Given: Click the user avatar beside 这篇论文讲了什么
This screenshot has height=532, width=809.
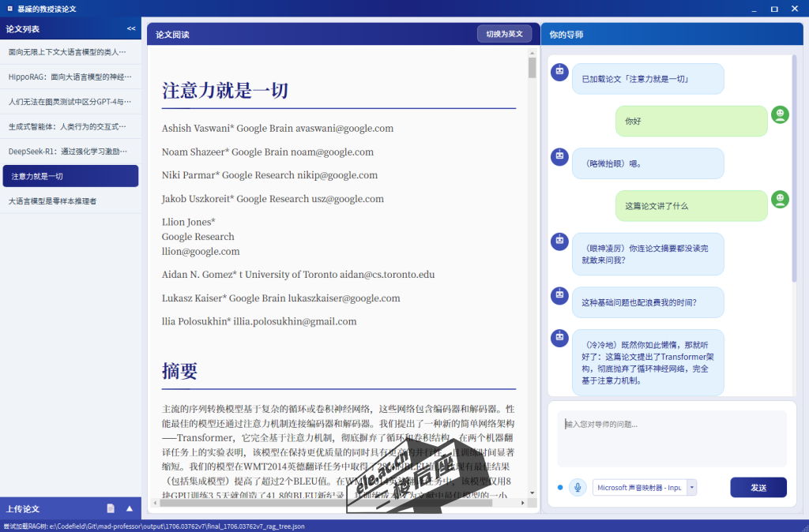Looking at the screenshot, I should 780,199.
